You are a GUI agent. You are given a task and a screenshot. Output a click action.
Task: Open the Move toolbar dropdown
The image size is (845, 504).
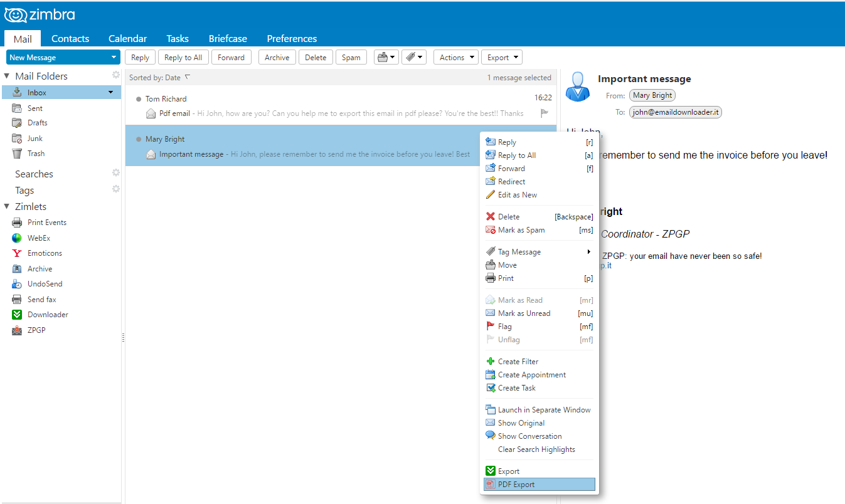[386, 57]
